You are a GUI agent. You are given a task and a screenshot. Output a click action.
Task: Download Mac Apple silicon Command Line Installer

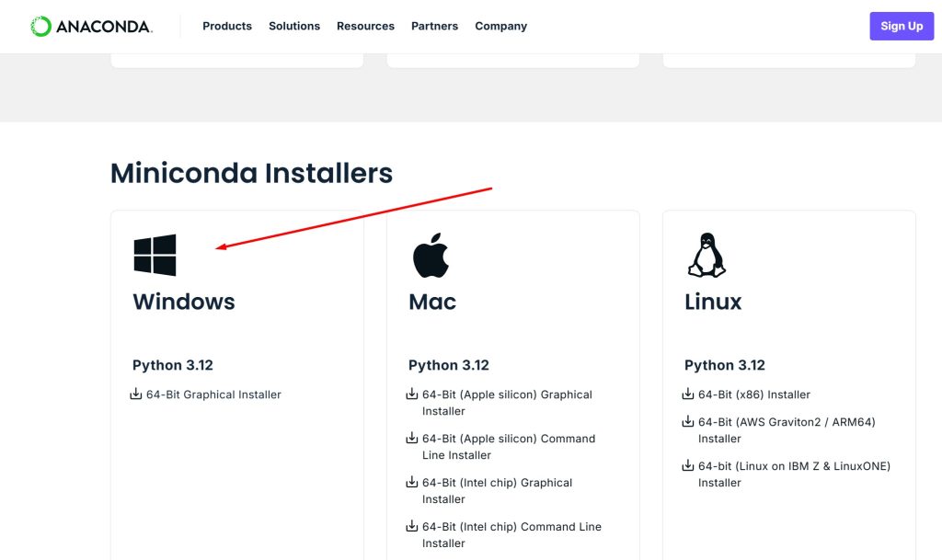pos(508,447)
